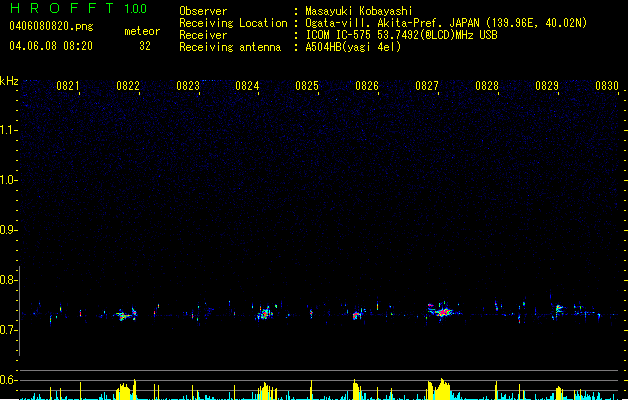Click the 0823 time marker
Image resolution: width=629 pixels, height=400 pixels.
point(187,86)
